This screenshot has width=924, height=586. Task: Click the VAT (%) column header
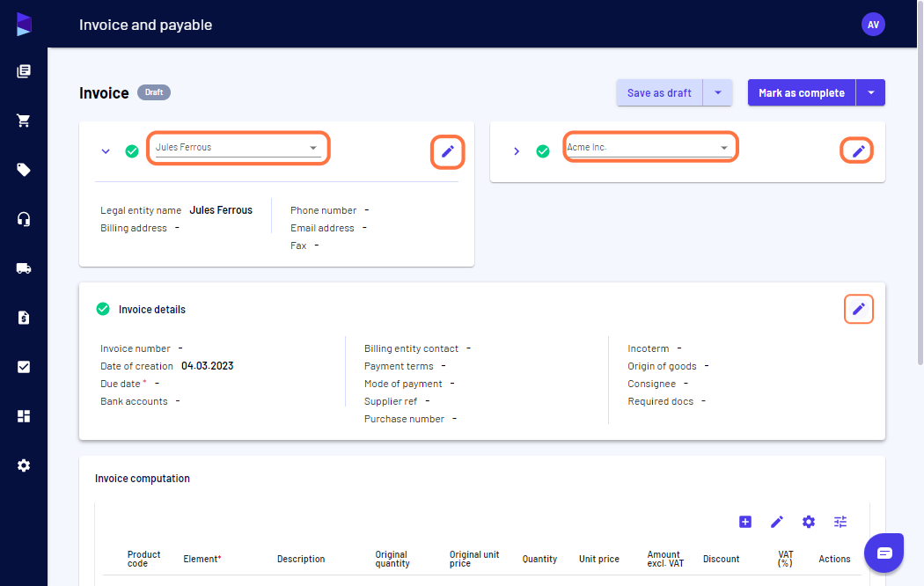click(x=786, y=559)
